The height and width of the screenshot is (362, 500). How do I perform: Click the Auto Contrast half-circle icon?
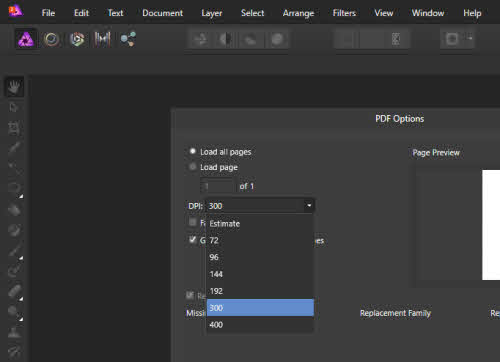click(226, 40)
